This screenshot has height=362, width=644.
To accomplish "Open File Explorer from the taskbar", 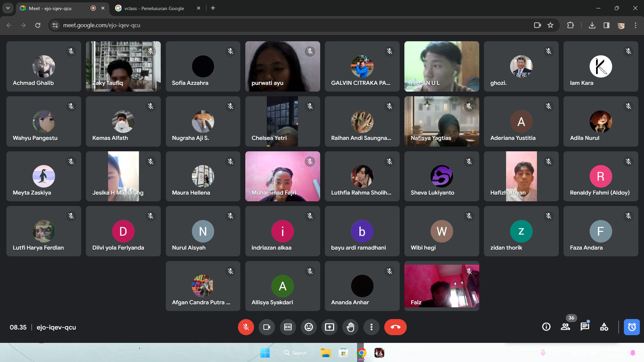I will tap(325, 353).
